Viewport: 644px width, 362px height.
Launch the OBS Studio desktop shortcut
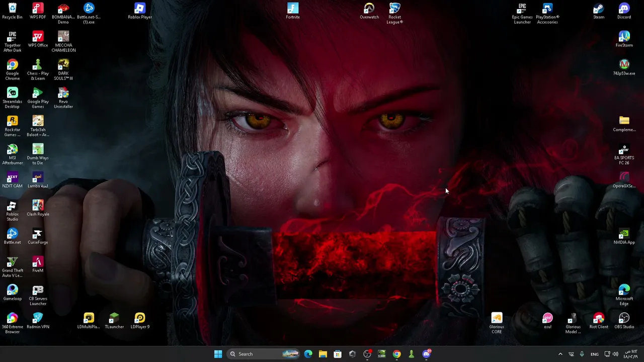click(x=624, y=321)
